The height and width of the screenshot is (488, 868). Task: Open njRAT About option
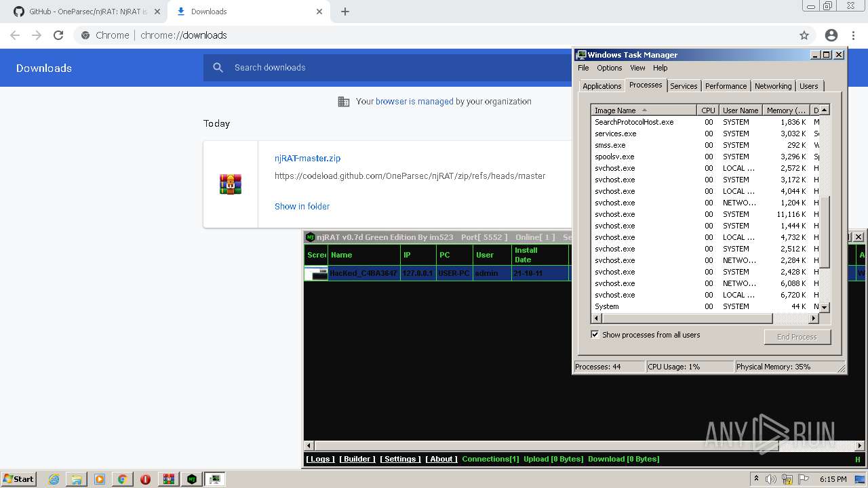click(x=441, y=459)
